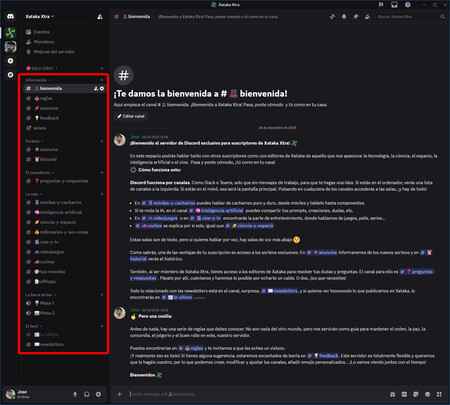Click the invite people icon beside server name

pyautogui.click(x=100, y=16)
